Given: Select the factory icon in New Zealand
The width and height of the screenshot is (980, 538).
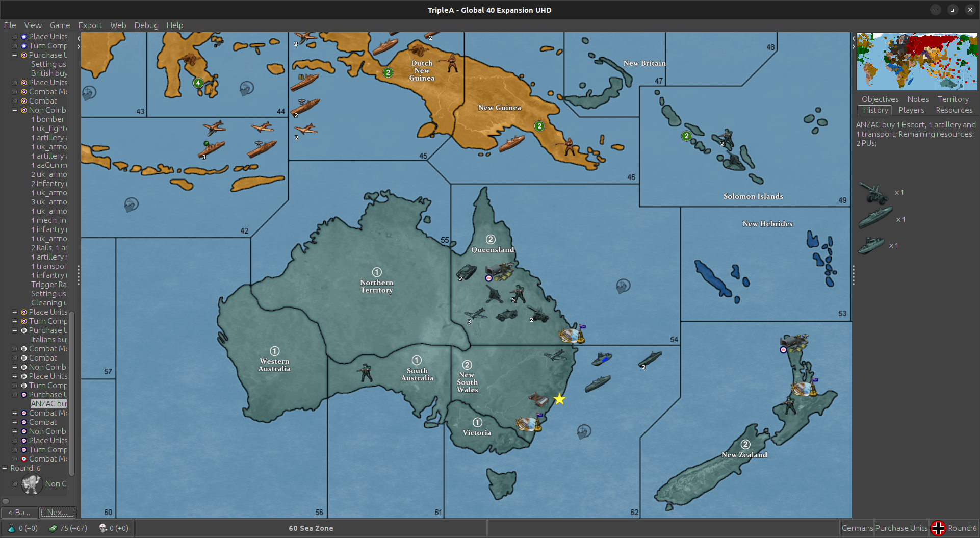Looking at the screenshot, I should [x=794, y=343].
